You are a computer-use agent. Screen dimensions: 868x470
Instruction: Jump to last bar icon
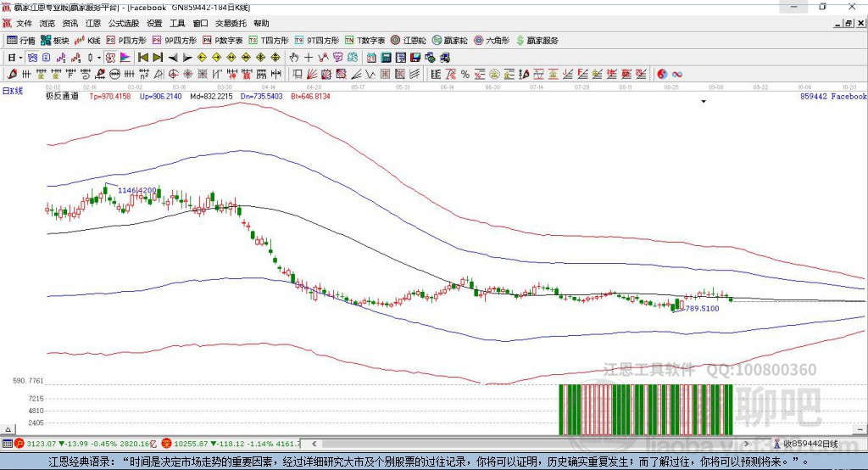[x=158, y=58]
